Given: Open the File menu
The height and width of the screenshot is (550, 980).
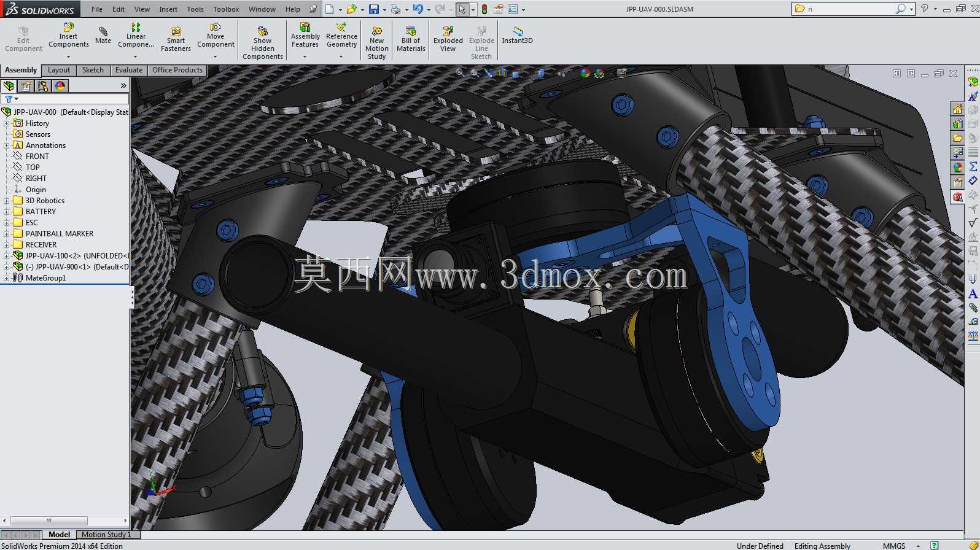Looking at the screenshot, I should [97, 9].
